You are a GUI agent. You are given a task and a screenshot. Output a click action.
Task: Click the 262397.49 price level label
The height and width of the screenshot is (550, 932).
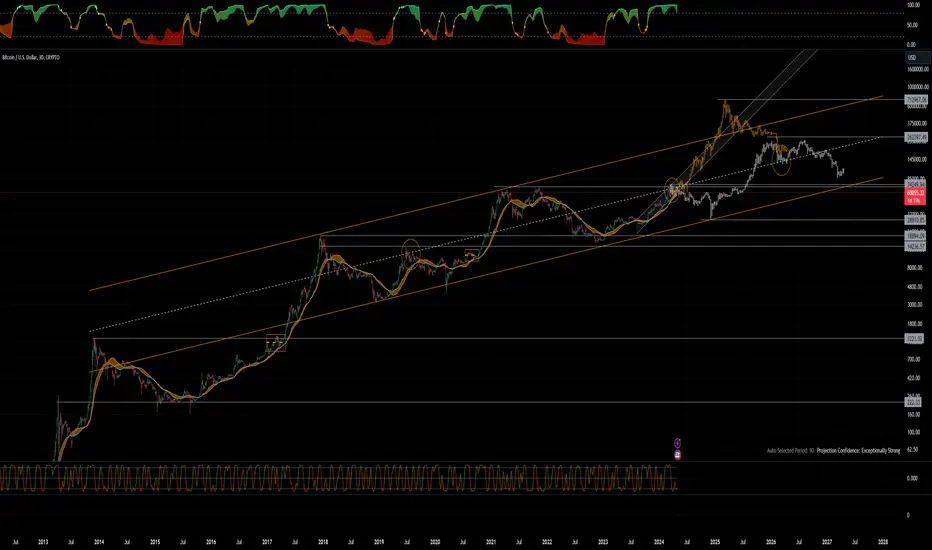click(x=915, y=137)
